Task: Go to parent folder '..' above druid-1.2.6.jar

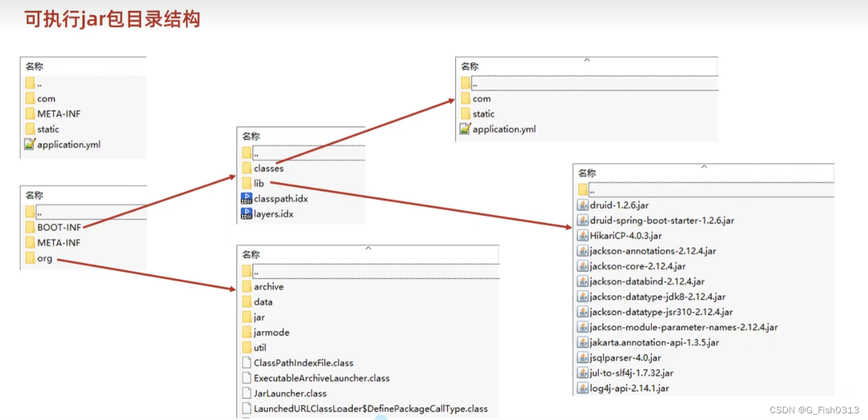Action: click(706, 190)
